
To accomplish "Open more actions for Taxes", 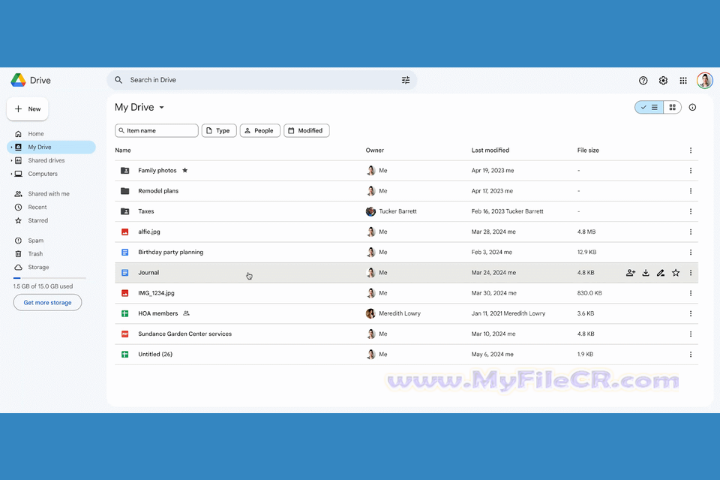I will (x=691, y=211).
